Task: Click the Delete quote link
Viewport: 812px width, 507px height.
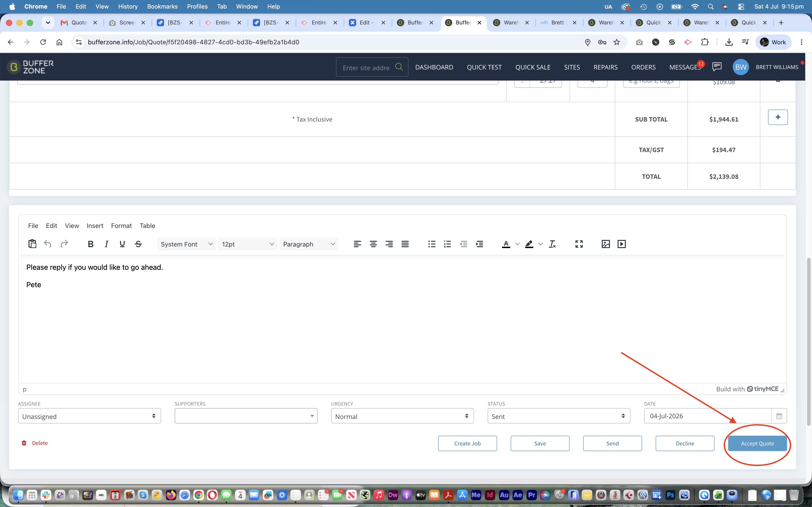Action: (x=35, y=443)
